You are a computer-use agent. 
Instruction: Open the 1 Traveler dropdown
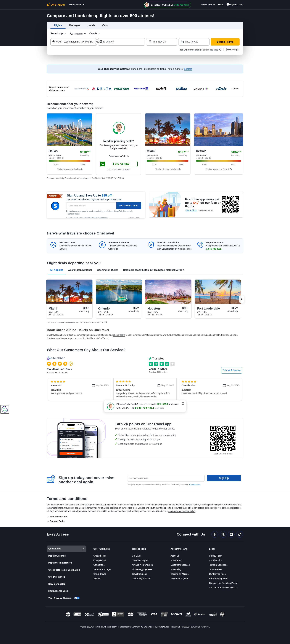click(78, 33)
